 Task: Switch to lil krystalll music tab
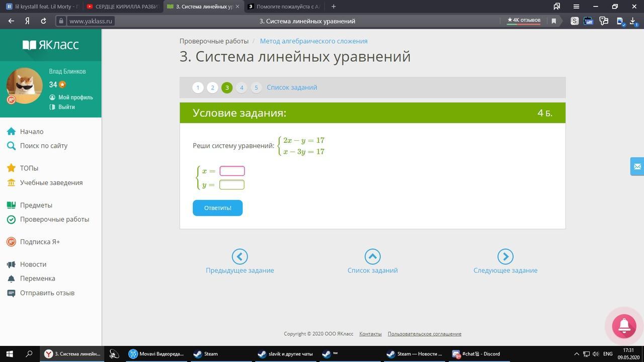click(42, 7)
